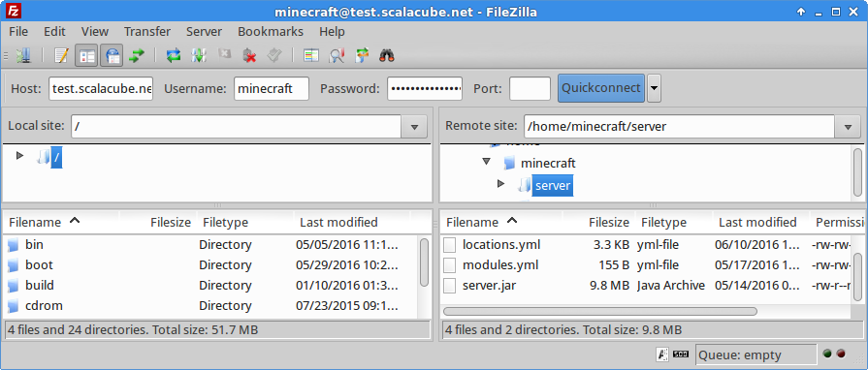The height and width of the screenshot is (370, 868).
Task: Open the Local site path dropdown
Action: 414,127
